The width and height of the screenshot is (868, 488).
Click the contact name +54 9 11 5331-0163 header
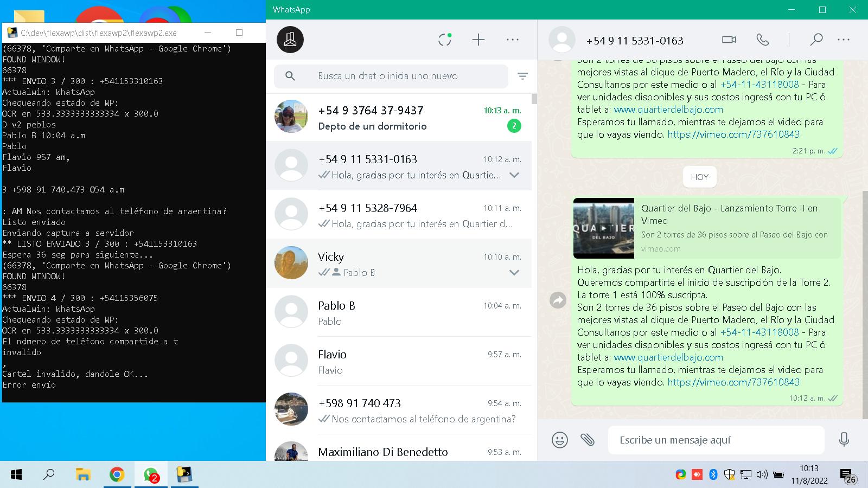(x=635, y=41)
